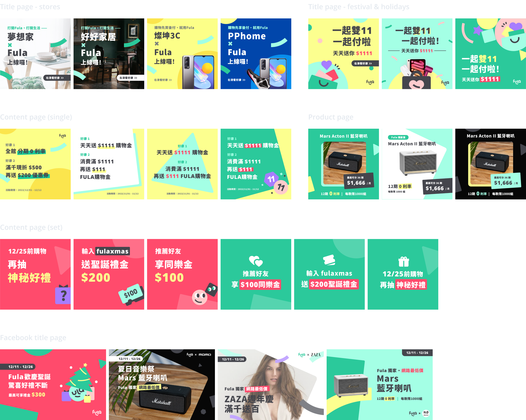Select the 燦坤3C × Fula store card
The image size is (526, 420).
click(182, 54)
